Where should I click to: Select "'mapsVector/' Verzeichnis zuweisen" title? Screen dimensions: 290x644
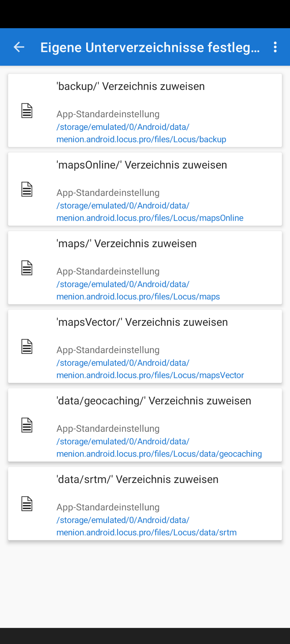[142, 322]
